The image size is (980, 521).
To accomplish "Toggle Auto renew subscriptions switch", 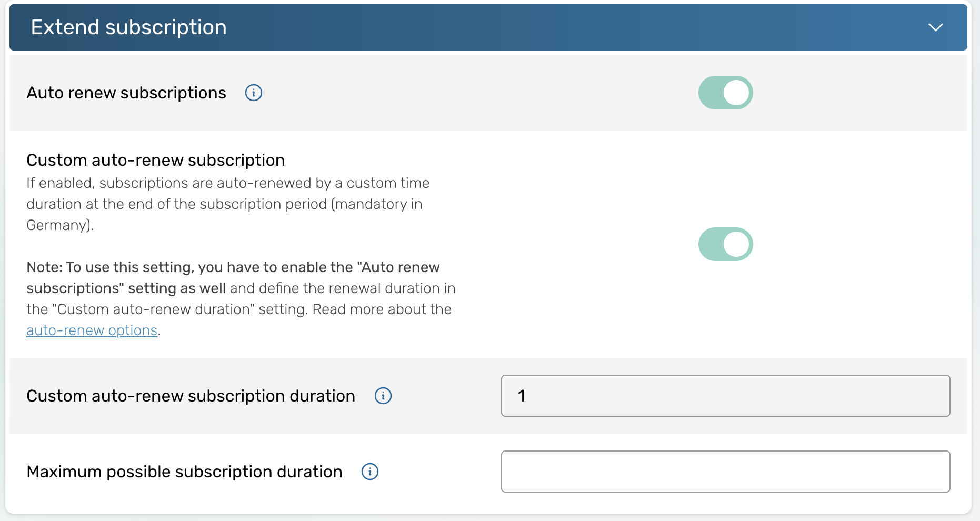I will point(725,93).
